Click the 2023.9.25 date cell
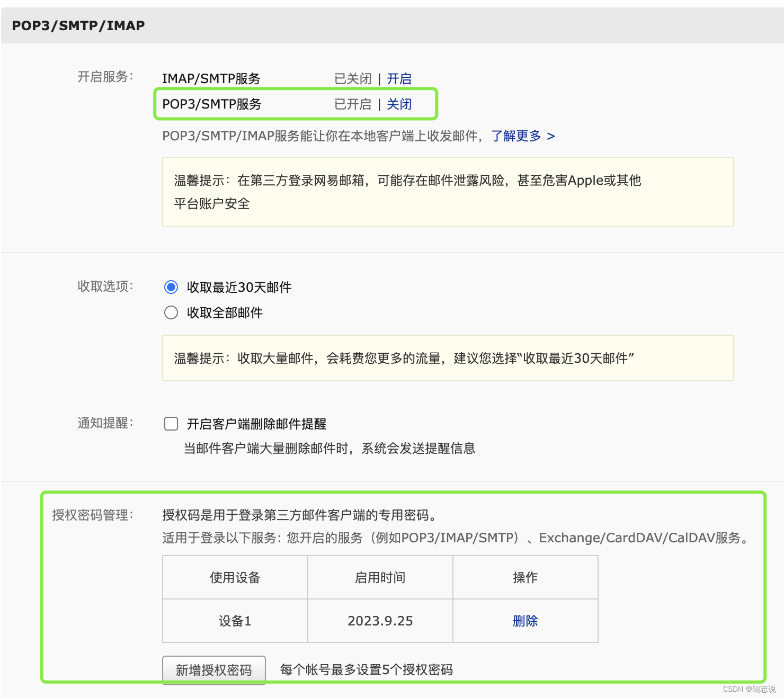 pos(380,621)
